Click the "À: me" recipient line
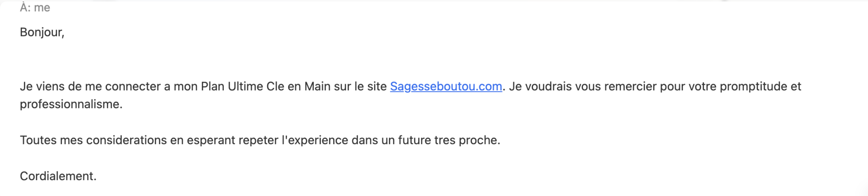Viewport: 868px width, 196px height. coord(35,8)
